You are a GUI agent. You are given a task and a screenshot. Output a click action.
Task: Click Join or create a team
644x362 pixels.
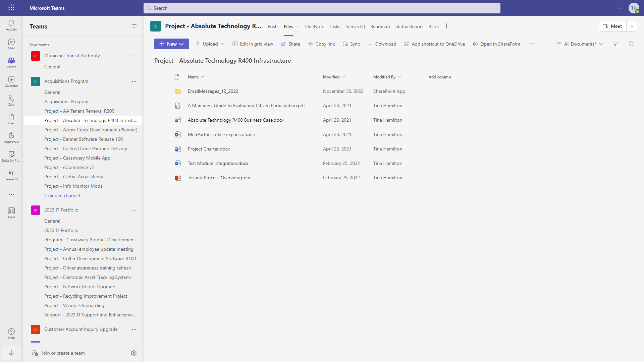58,353
